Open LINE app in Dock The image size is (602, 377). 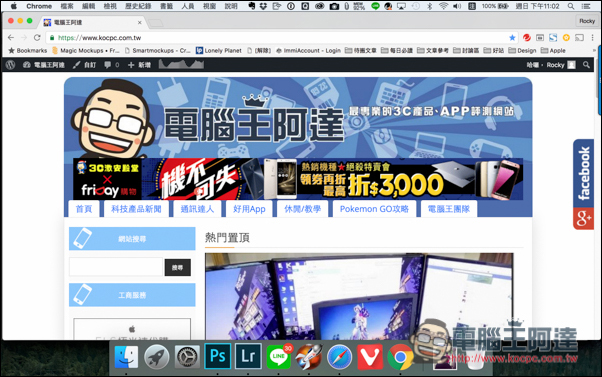[x=279, y=357]
